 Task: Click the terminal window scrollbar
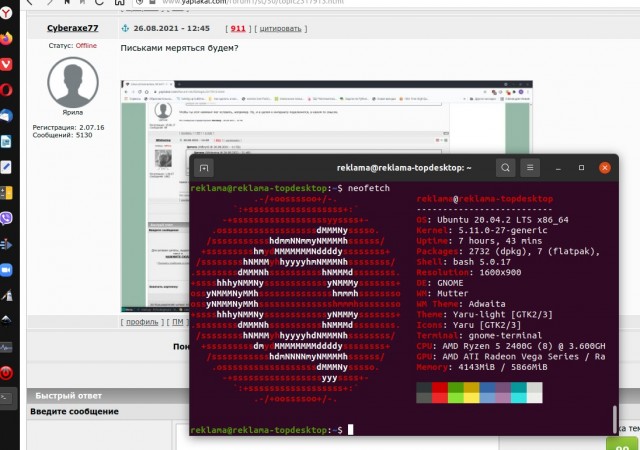click(615, 419)
